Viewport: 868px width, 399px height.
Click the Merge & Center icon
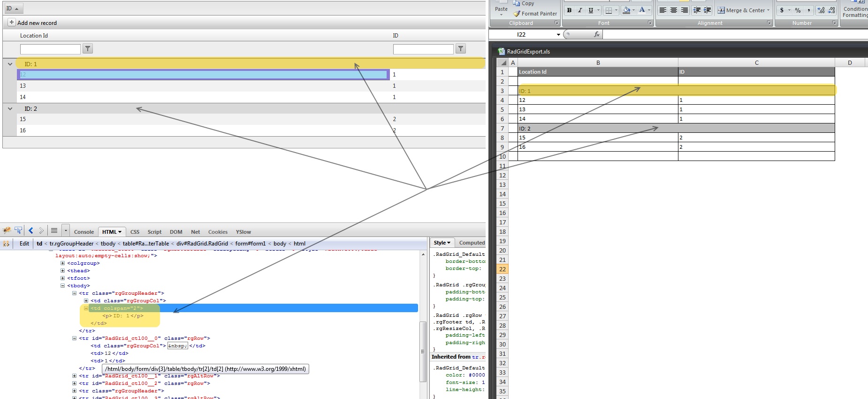tap(721, 10)
